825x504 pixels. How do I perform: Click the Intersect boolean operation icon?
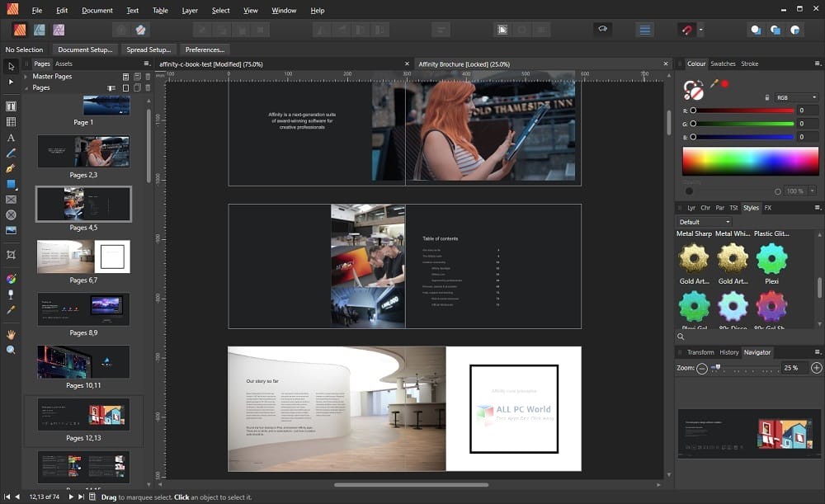point(795,30)
